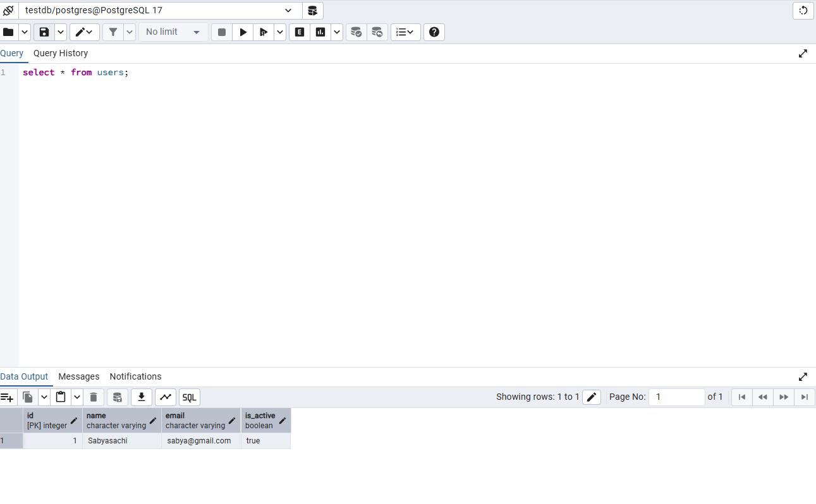The image size is (816, 504).
Task: Click the true value cell
Action: (x=266, y=441)
